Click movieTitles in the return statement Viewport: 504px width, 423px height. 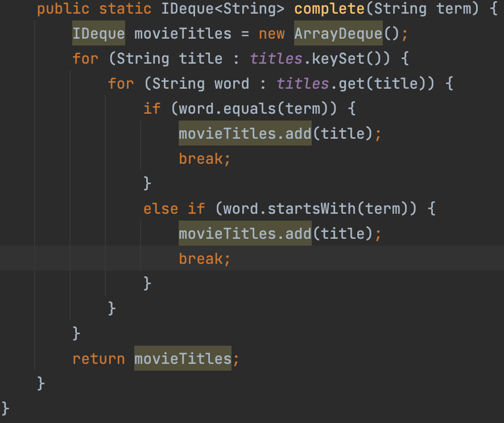[x=183, y=359]
